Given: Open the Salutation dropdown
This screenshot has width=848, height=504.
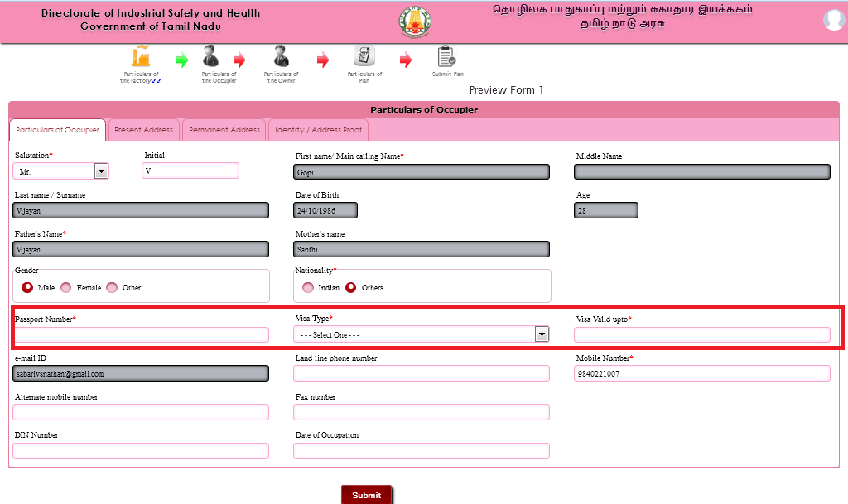Looking at the screenshot, I should click(x=60, y=171).
